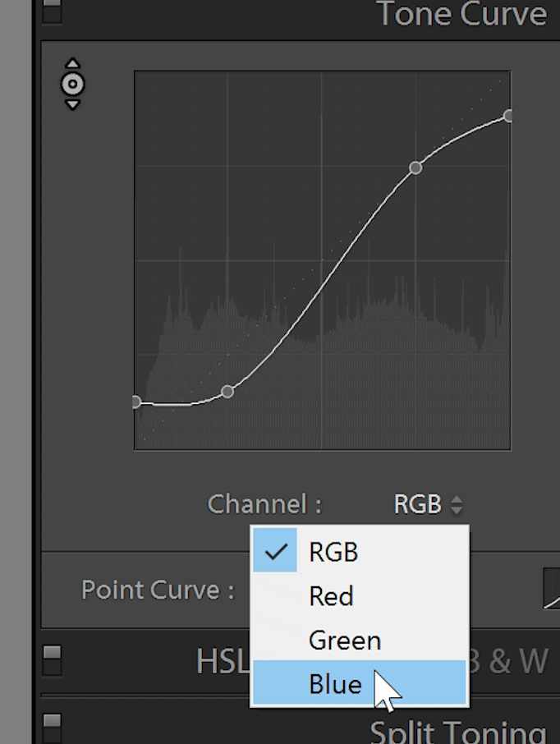Viewport: 560px width, 744px height.
Task: Click the bottom-left curve endpoint
Action: coord(136,402)
